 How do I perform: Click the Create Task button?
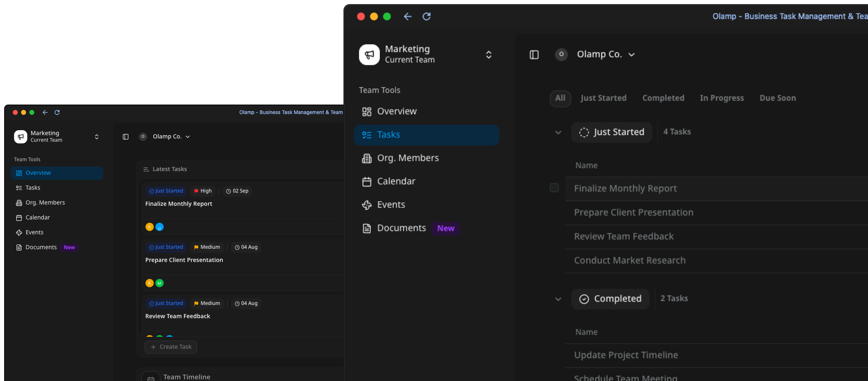pos(171,347)
